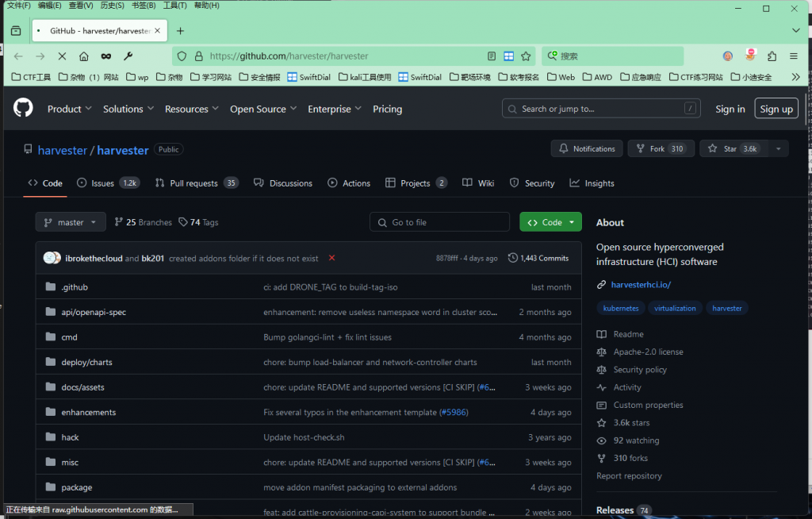812x519 pixels.
Task: Close the GitHub harvester tab
Action: coord(158,31)
